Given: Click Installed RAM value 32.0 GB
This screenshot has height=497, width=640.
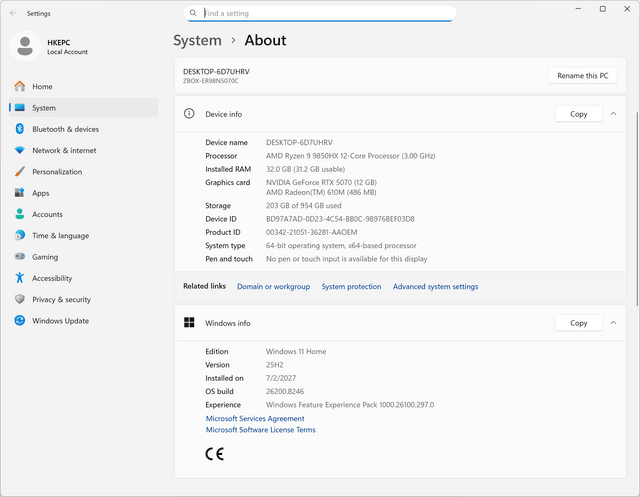Looking at the screenshot, I should click(305, 169).
